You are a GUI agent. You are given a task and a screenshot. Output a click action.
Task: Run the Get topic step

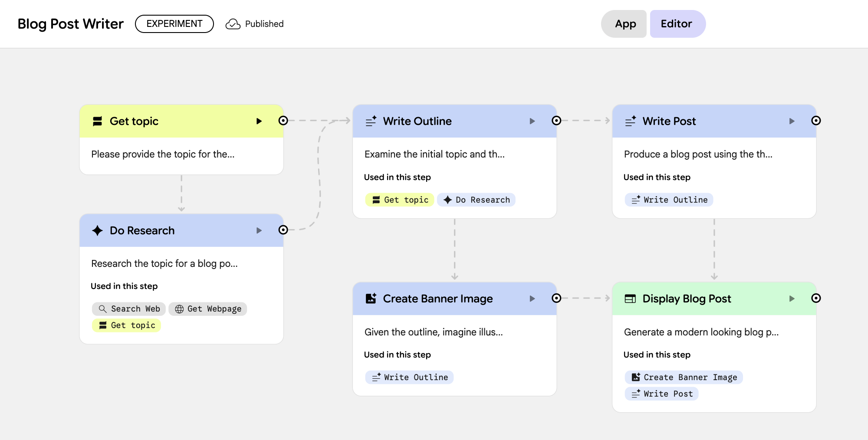[x=259, y=121]
